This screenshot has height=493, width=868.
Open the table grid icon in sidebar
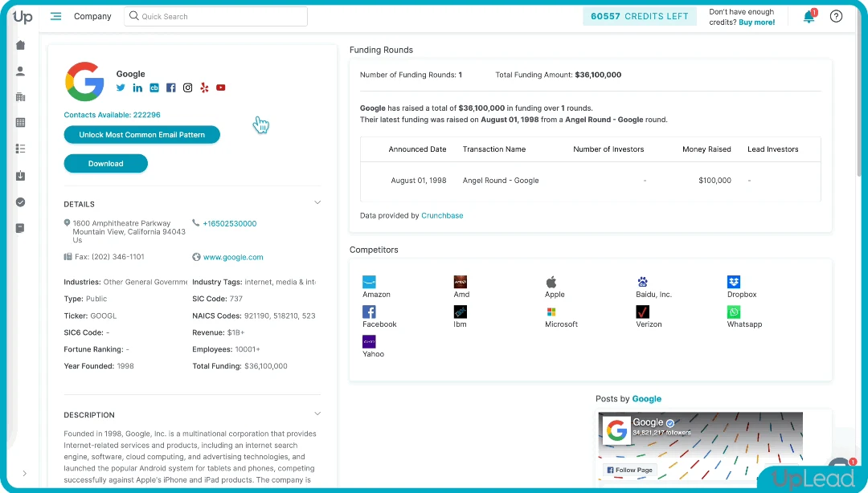20,122
